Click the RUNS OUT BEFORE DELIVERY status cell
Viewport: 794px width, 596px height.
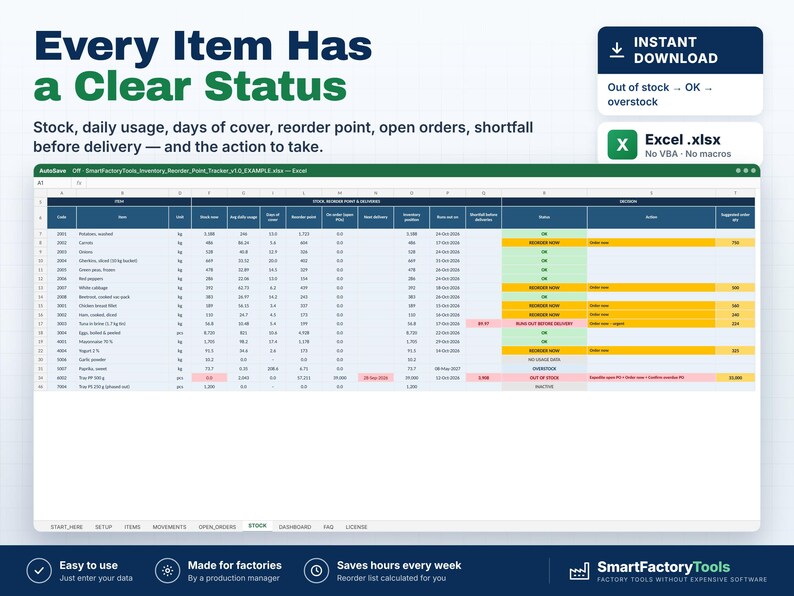click(544, 324)
